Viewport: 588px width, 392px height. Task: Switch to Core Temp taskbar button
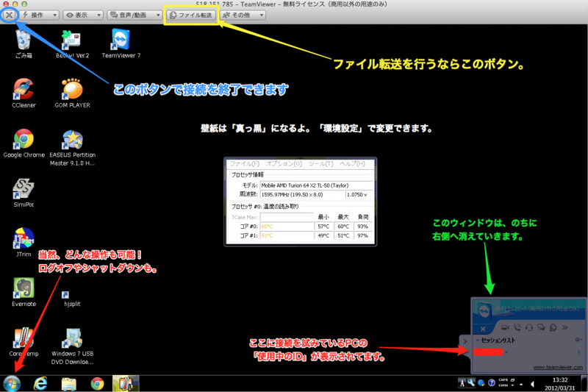[x=126, y=384]
